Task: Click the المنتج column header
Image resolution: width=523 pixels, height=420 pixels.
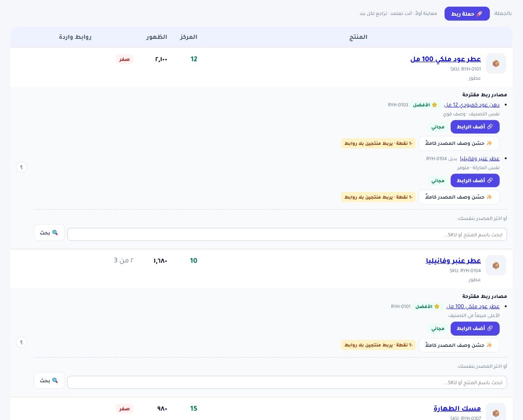Action: pyautogui.click(x=358, y=37)
